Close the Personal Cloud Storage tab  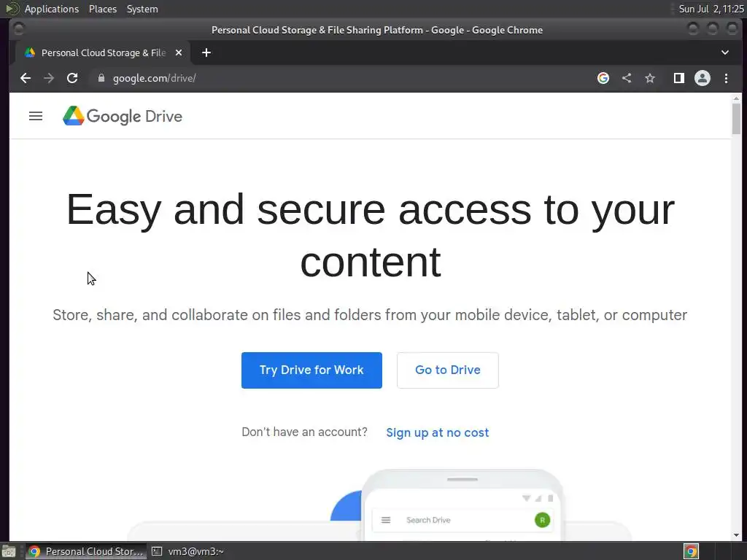point(179,52)
